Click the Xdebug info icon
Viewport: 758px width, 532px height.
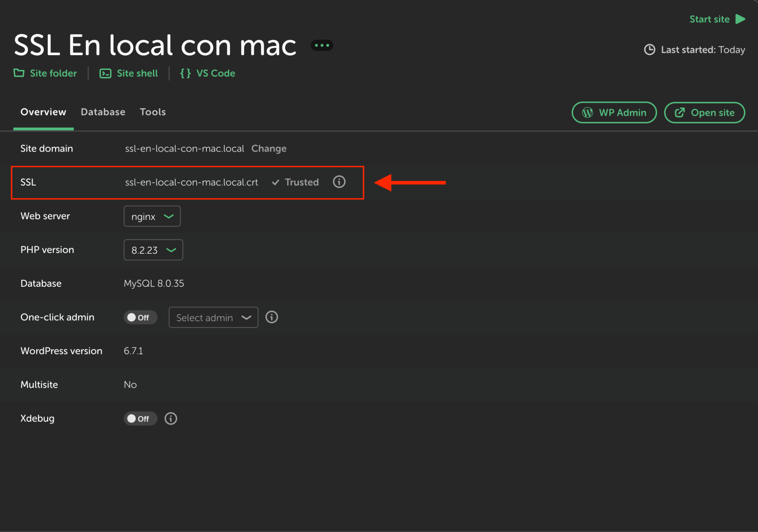[170, 418]
